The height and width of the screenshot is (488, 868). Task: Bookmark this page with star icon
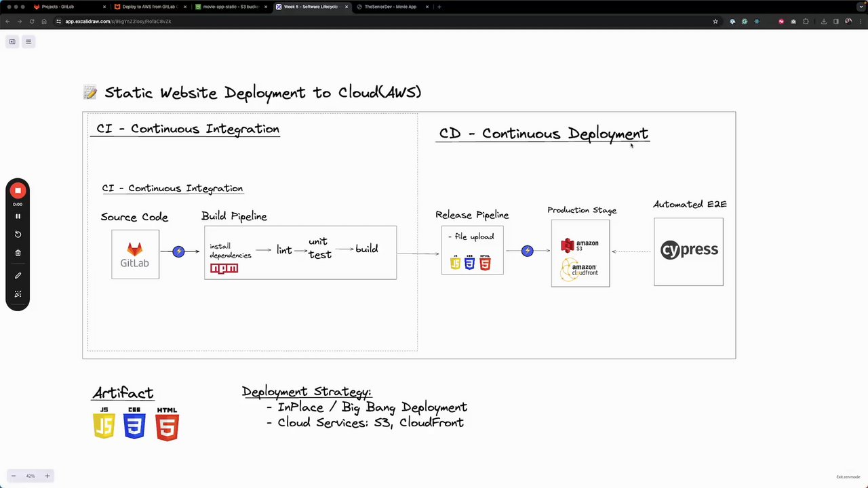[715, 21]
